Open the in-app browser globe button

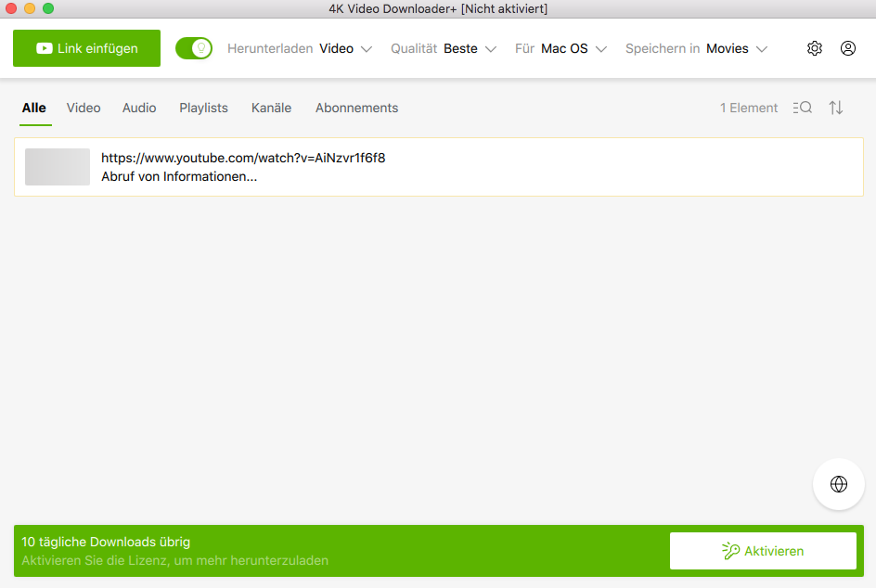pos(839,484)
